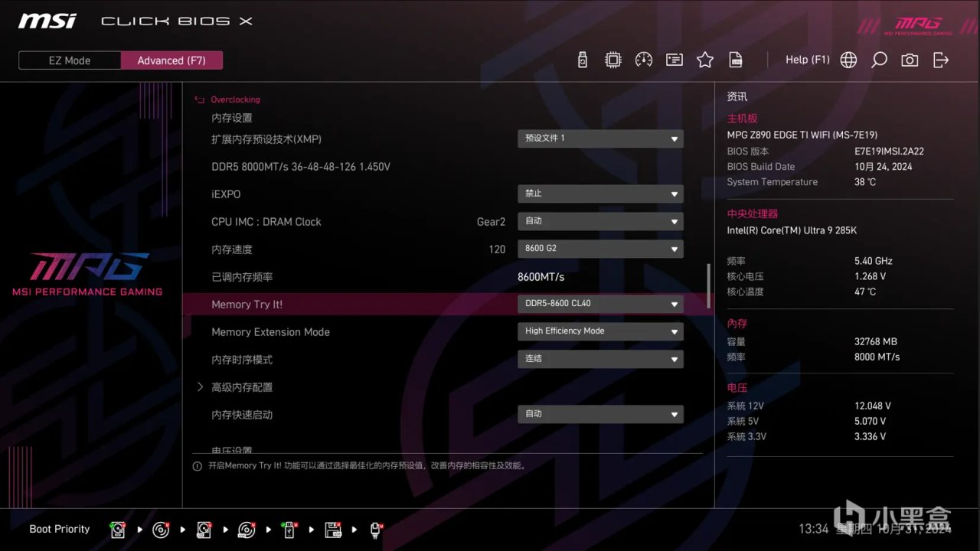
Task: Click the BIOS Build Date value 10月 24, 2024
Action: click(x=884, y=167)
